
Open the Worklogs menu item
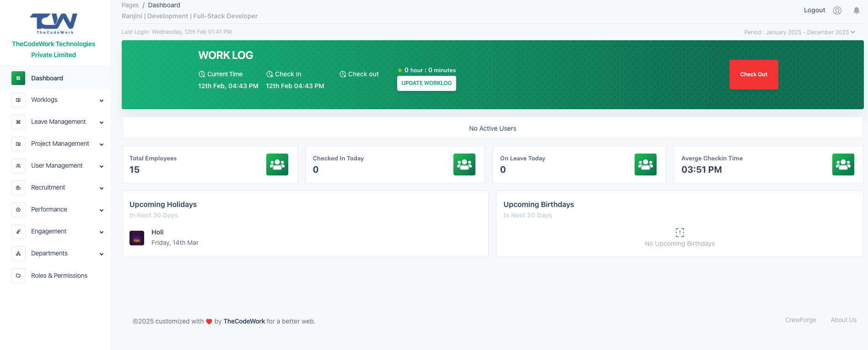coord(55,100)
